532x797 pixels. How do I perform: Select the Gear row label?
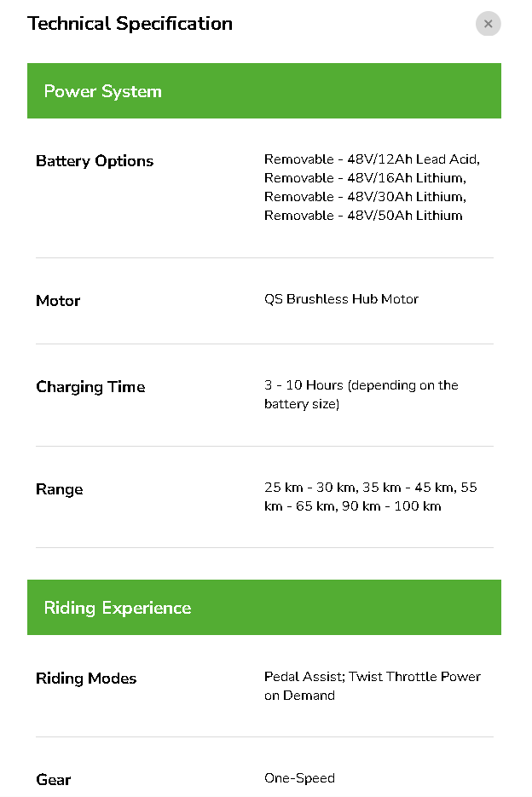point(54,780)
